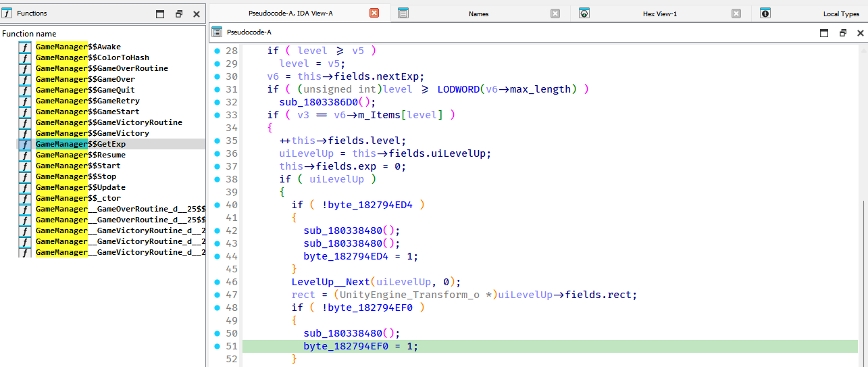Click Pseudocode-A panel title icon
This screenshot has height=367, width=868.
pyautogui.click(x=217, y=32)
